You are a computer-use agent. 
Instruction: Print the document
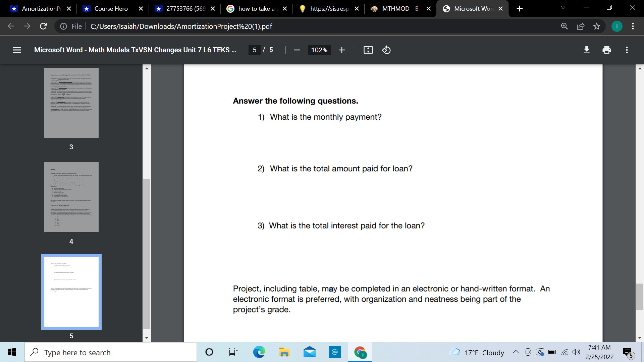(606, 50)
